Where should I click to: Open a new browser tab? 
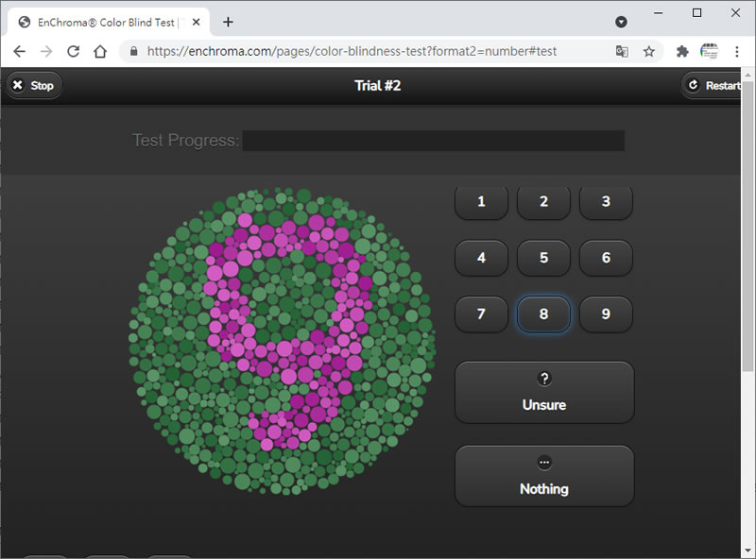(228, 22)
